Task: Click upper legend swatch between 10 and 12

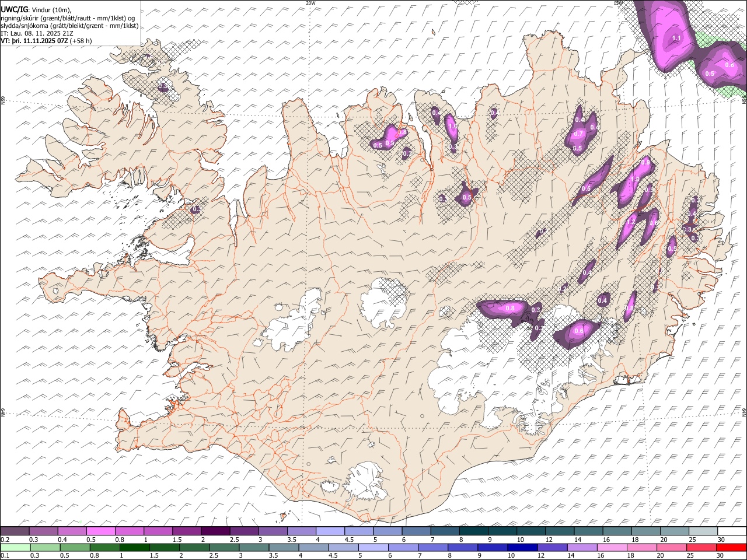Action: pyautogui.click(x=530, y=531)
